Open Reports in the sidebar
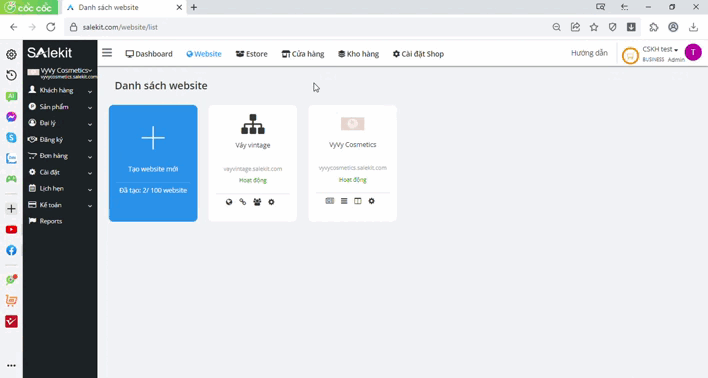This screenshot has width=708, height=378. 46,221
